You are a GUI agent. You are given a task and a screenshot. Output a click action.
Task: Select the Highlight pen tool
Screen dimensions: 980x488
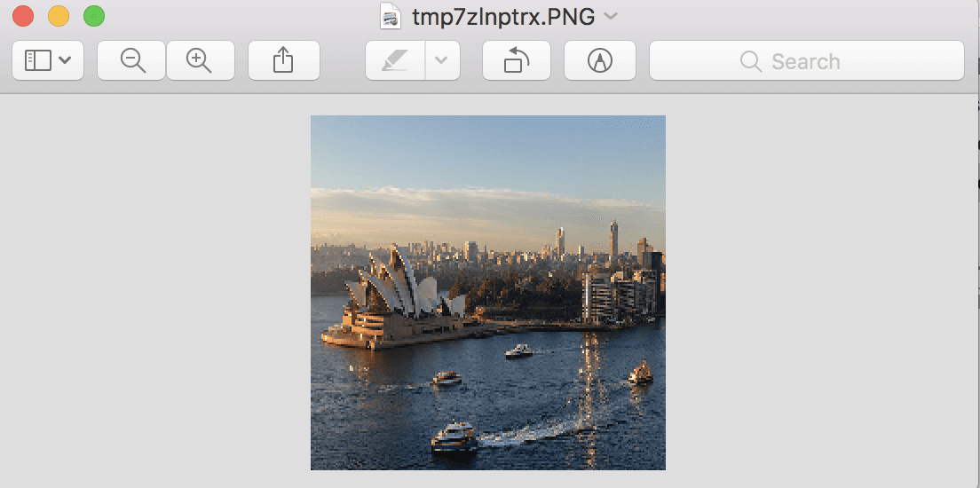pyautogui.click(x=395, y=60)
